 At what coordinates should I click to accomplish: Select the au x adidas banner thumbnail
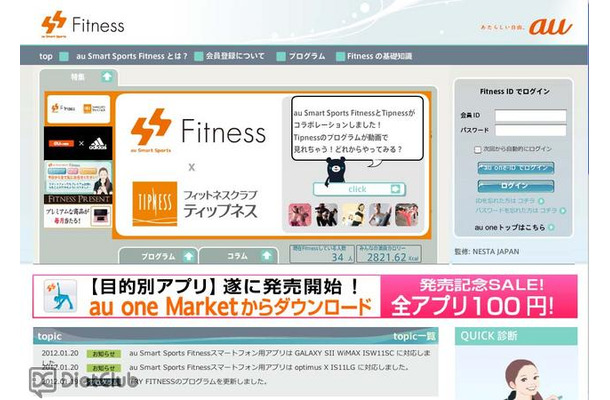tap(78, 143)
